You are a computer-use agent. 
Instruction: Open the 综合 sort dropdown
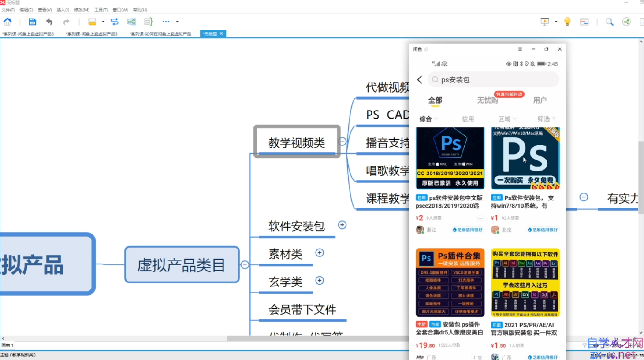[x=428, y=119]
